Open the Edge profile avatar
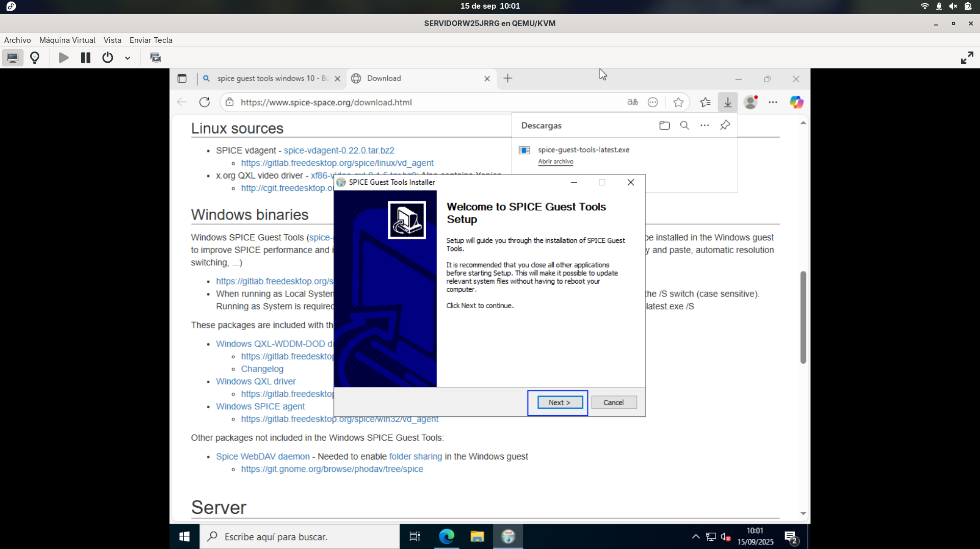This screenshot has width=980, height=549. coord(751,103)
